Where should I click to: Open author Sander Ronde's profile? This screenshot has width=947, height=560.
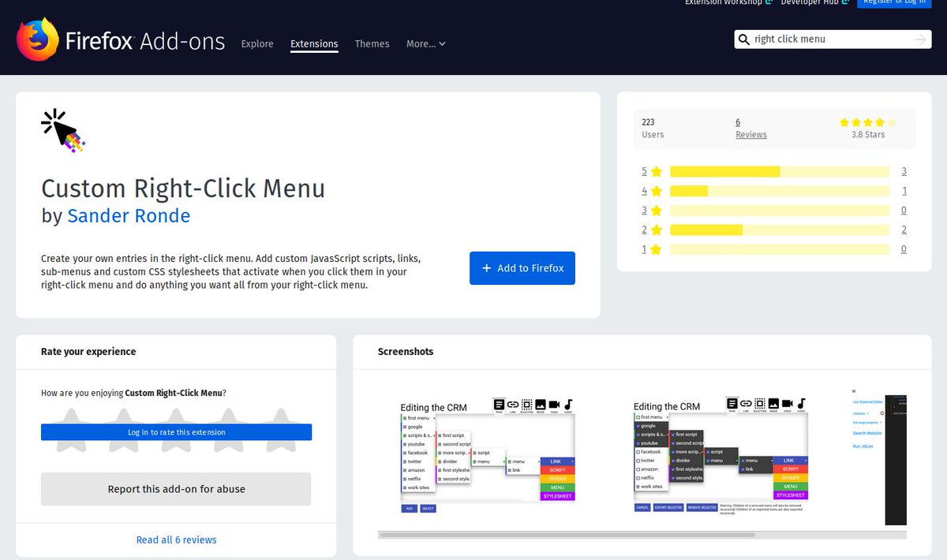(x=129, y=215)
